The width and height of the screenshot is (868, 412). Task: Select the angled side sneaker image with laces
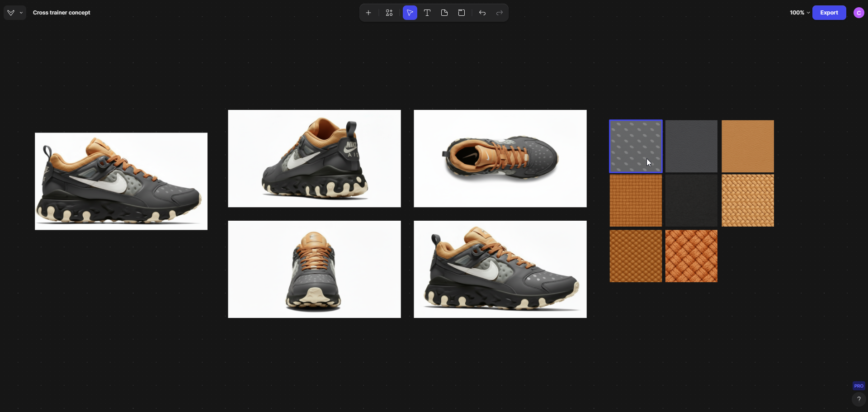tap(500, 269)
